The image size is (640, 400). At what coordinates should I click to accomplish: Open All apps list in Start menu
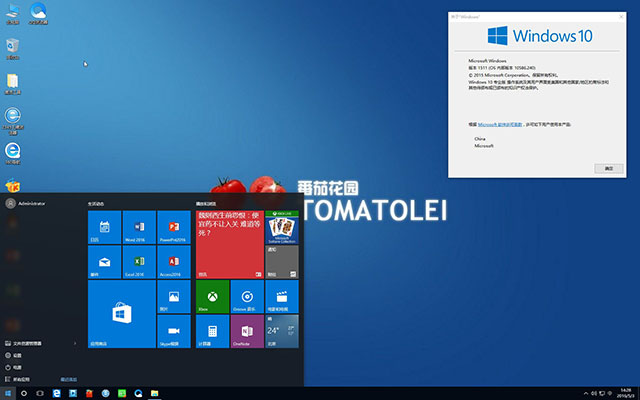click(20, 379)
